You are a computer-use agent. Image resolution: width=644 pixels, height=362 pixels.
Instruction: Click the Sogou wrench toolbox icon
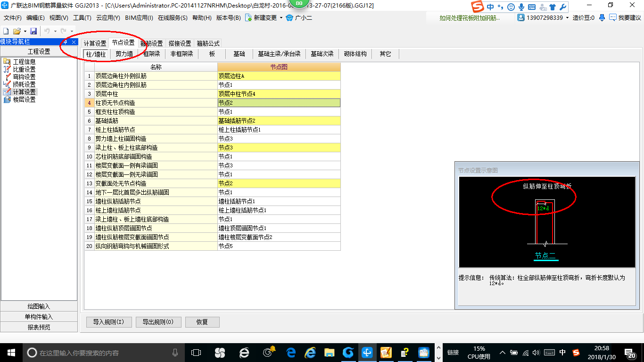563,7
